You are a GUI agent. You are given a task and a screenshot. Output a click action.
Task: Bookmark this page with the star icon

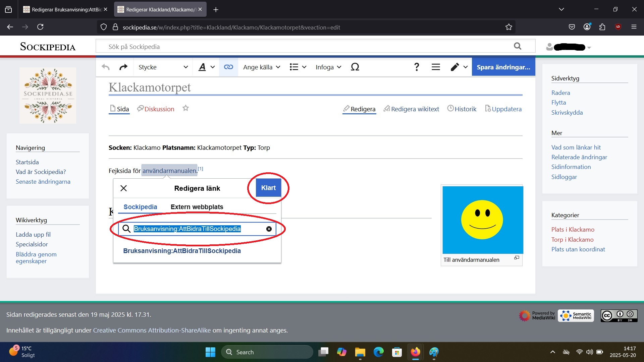(508, 27)
